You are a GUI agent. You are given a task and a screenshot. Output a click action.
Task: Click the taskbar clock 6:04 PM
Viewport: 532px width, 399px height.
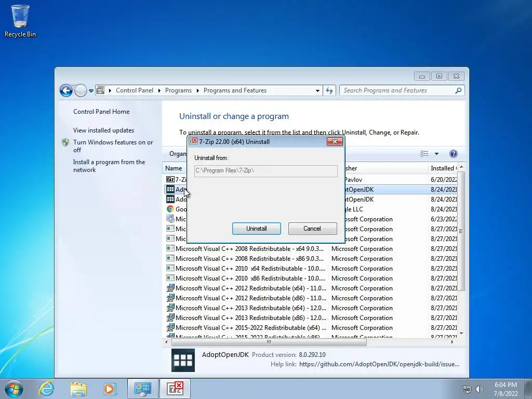tap(506, 385)
